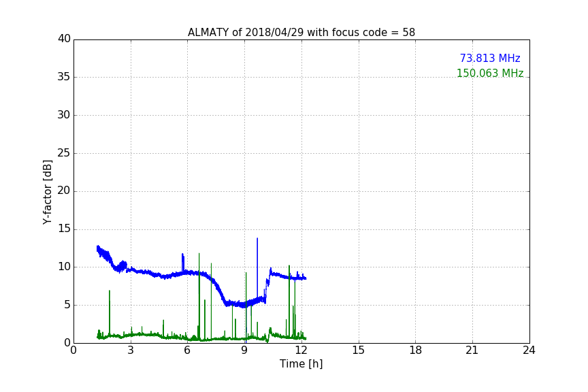Viewport: 588px width, 392px height.
Task: Select the green '150.063 MHz' legend label
Action: pyautogui.click(x=490, y=73)
